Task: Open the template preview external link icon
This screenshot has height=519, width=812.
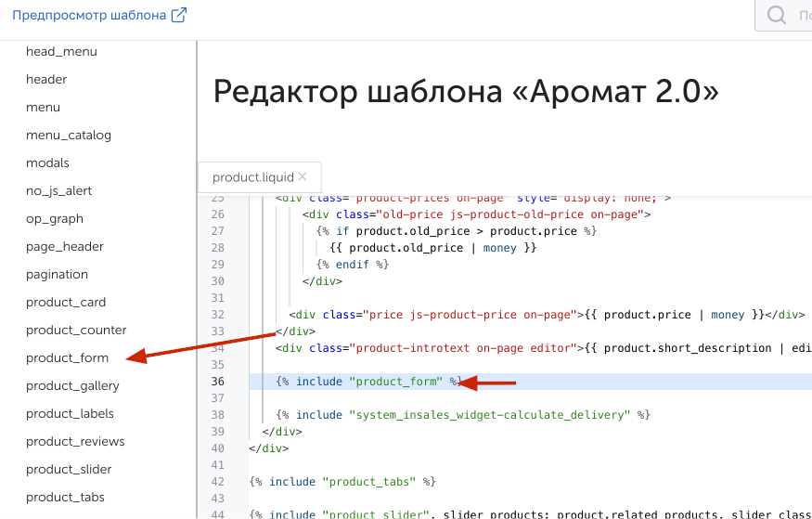Action: (x=179, y=15)
